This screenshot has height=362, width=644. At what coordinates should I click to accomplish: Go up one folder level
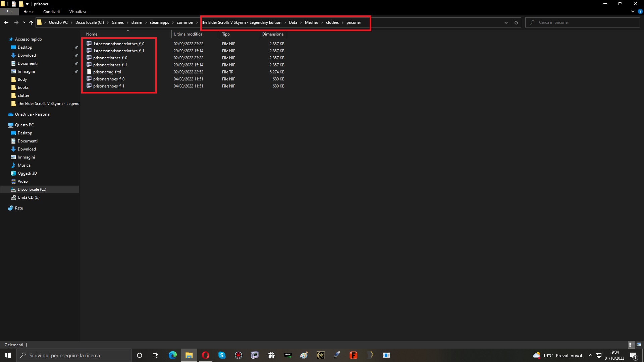31,22
